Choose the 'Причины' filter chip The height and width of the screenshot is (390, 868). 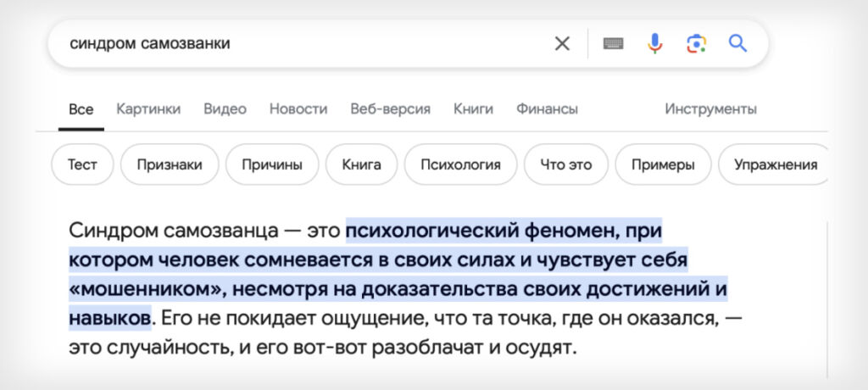click(272, 164)
